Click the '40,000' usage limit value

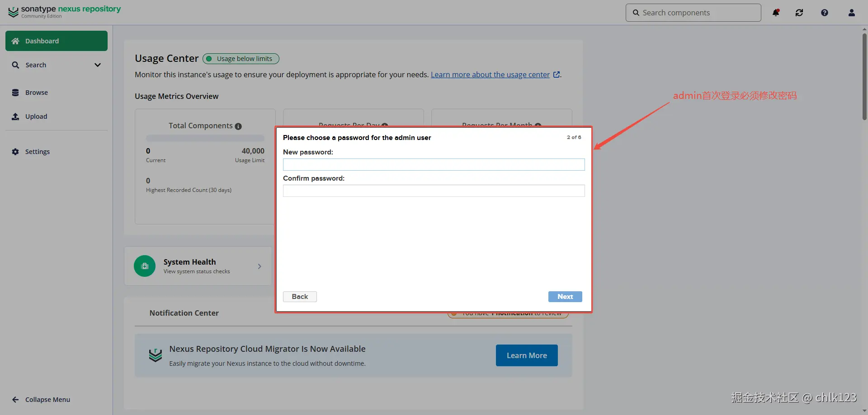point(253,151)
